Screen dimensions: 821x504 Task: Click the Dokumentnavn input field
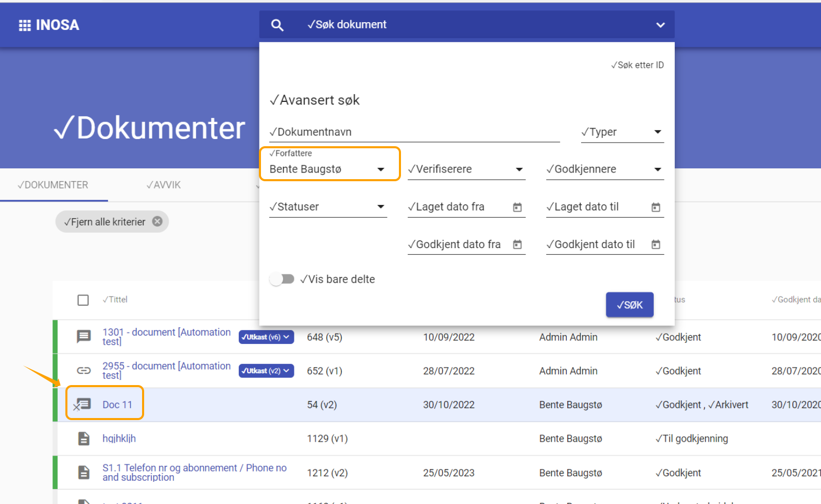click(414, 132)
